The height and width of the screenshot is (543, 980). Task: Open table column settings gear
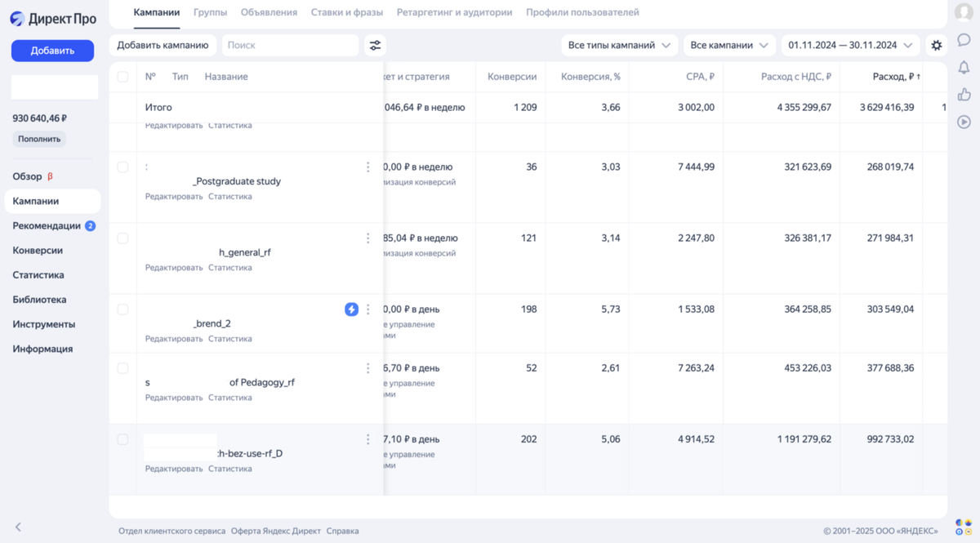[x=937, y=46]
